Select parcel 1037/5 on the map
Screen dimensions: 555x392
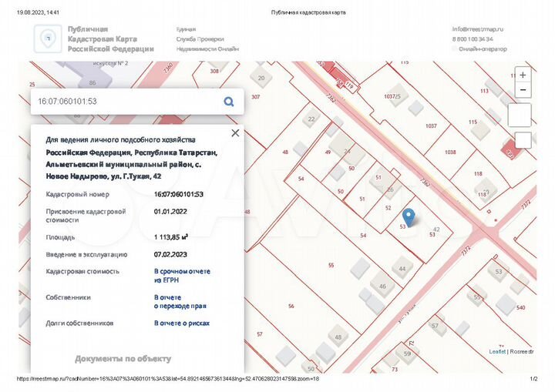pyautogui.click(x=392, y=96)
